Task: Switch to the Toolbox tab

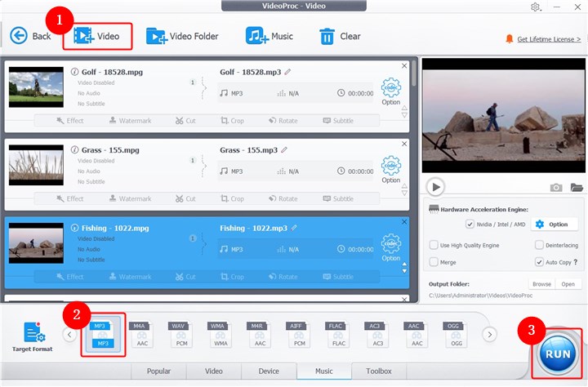Action: click(379, 371)
